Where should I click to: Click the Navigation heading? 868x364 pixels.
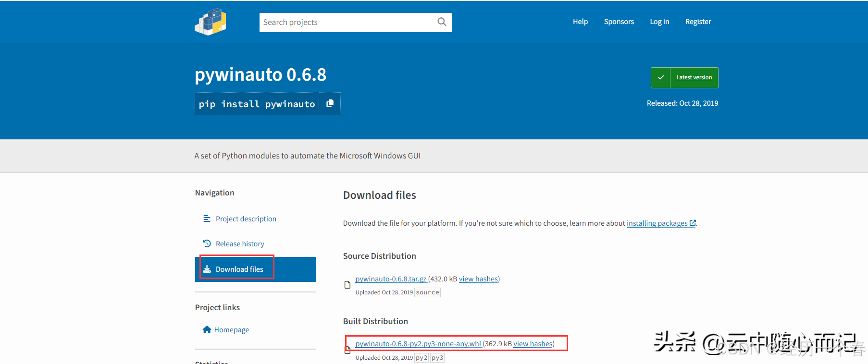coord(214,193)
